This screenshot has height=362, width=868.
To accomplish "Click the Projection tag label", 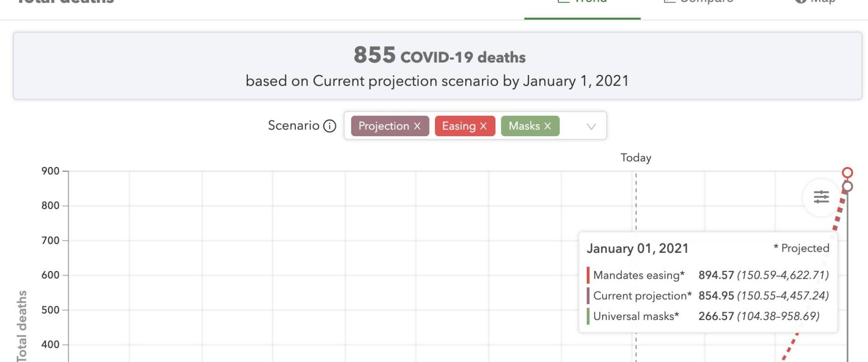I will [x=383, y=126].
